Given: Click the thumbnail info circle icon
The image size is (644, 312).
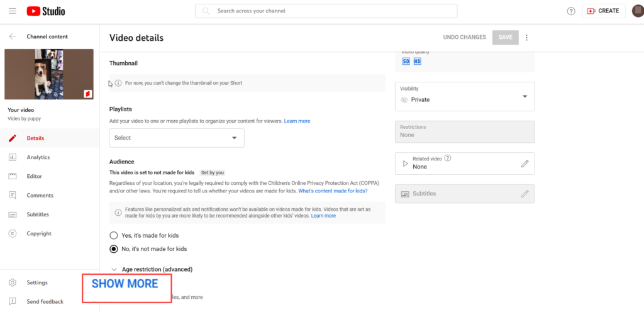Looking at the screenshot, I should click(x=118, y=83).
